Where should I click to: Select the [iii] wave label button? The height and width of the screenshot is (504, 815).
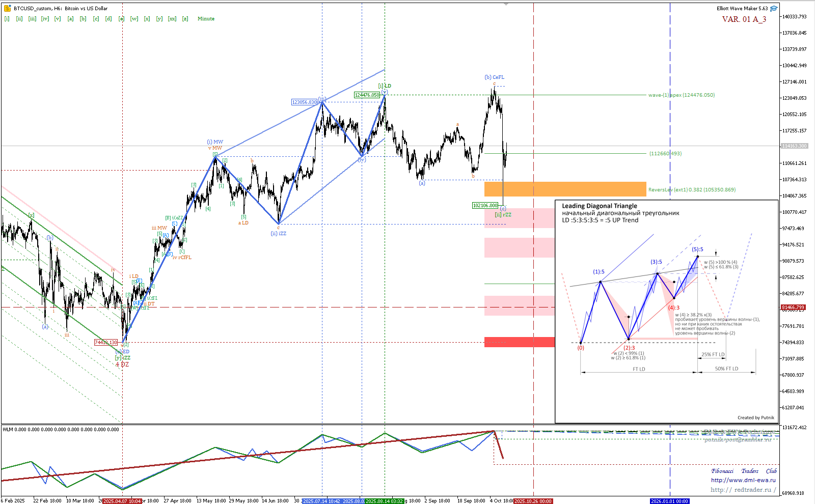coord(32,19)
